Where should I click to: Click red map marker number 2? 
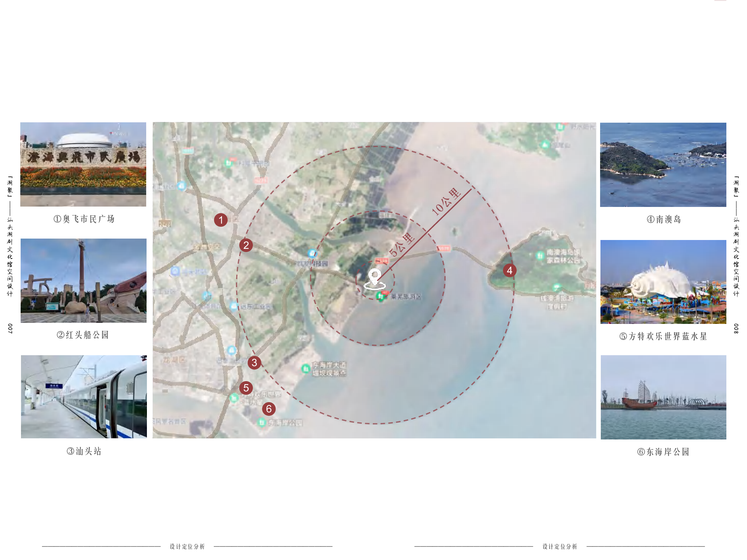(x=246, y=245)
